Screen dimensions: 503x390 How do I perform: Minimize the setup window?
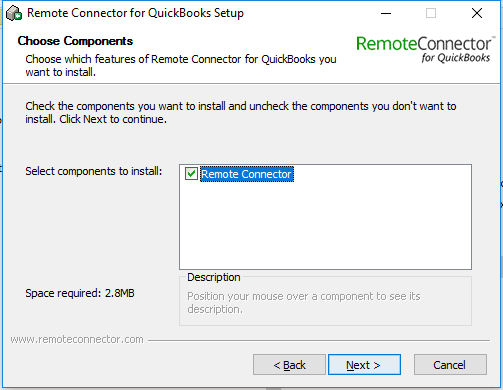tap(386, 13)
